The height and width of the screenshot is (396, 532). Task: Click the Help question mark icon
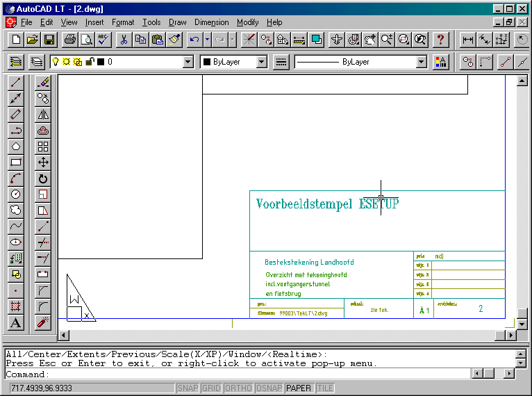pos(440,40)
